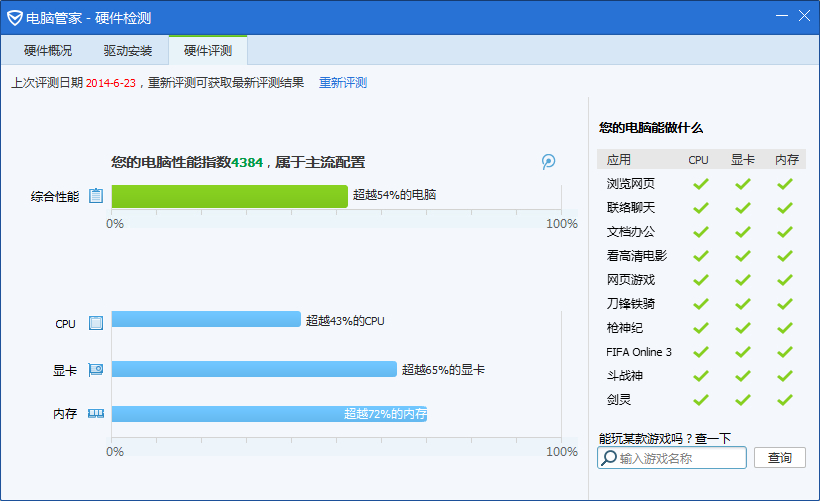Click the 刀锋铁骑 row label
This screenshot has height=501, width=820.
[631, 304]
